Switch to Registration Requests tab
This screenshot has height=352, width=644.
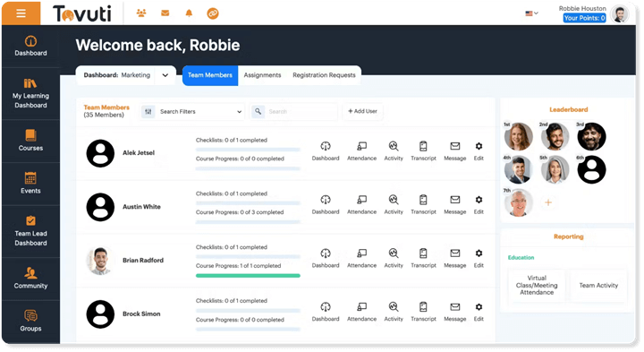(x=324, y=75)
